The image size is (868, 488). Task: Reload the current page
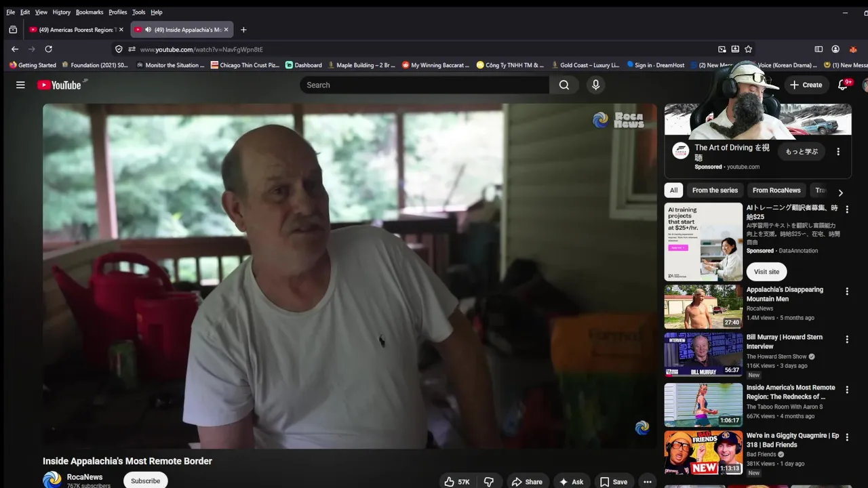(x=48, y=49)
